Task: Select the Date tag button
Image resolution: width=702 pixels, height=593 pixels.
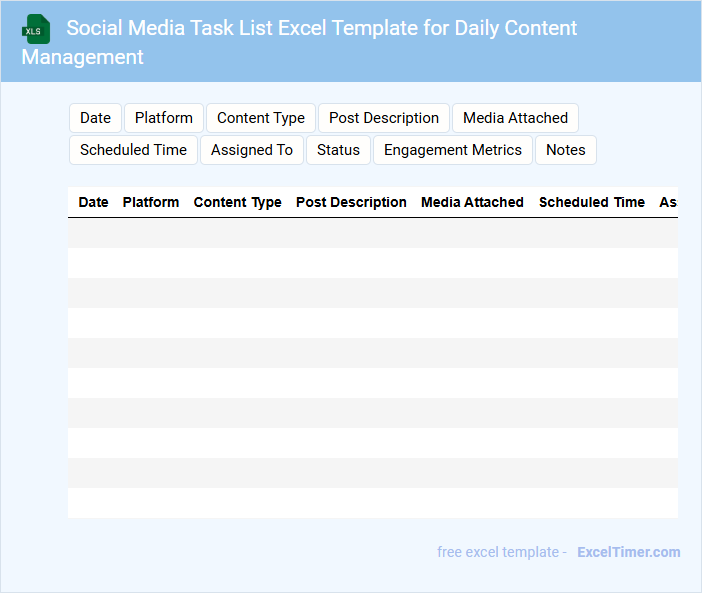Action: coord(95,118)
